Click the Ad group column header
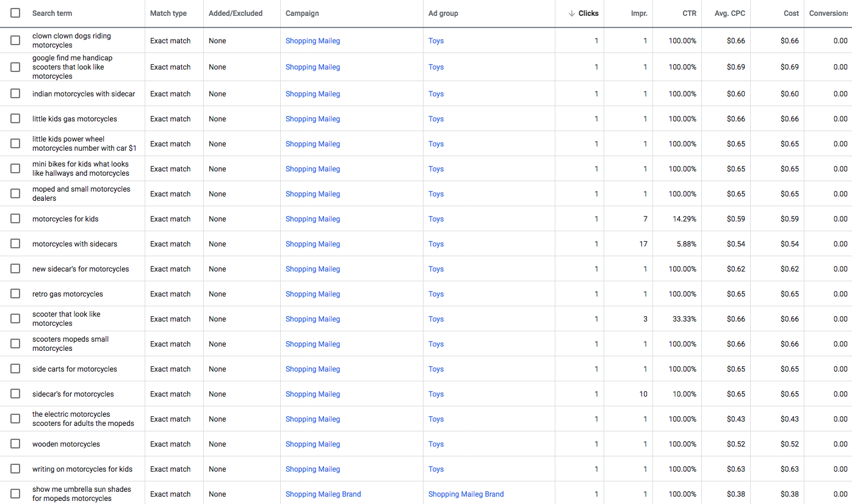852x504 pixels. click(x=443, y=13)
